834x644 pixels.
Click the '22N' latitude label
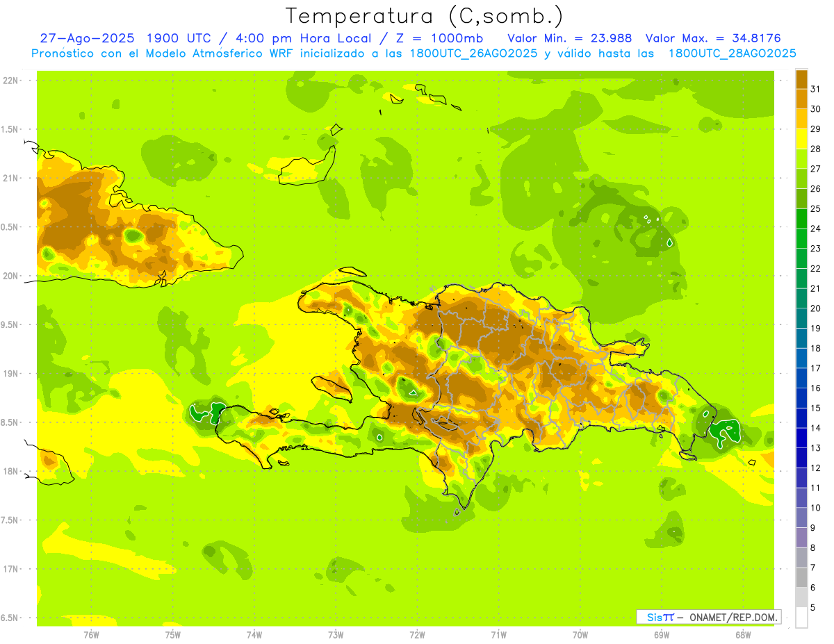click(x=11, y=81)
